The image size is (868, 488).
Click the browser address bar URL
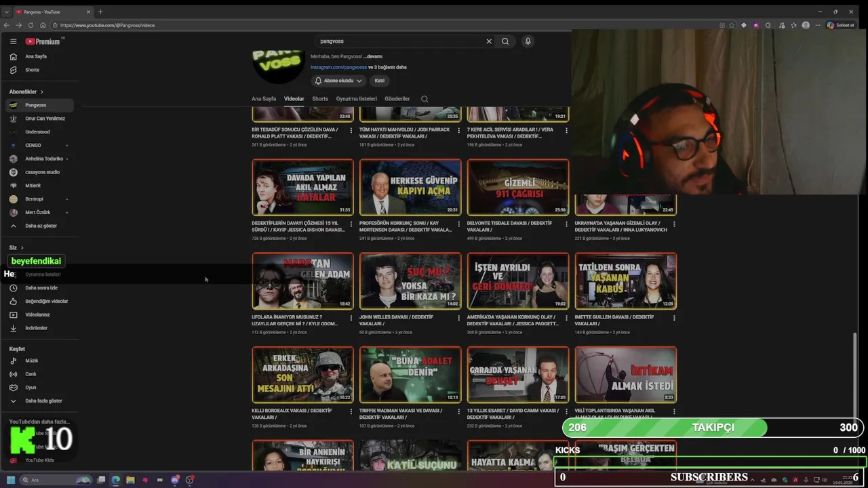tap(106, 25)
